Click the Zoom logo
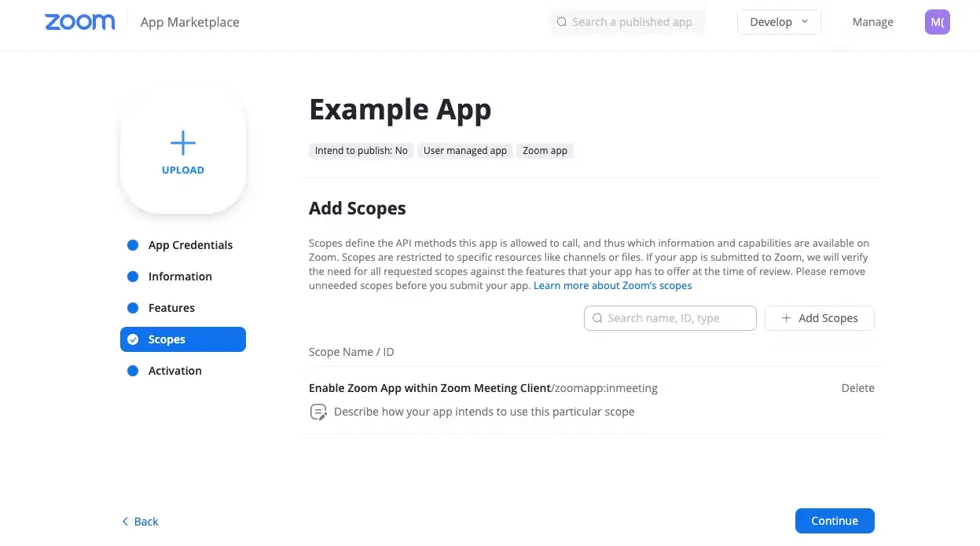This screenshot has height=546, width=980. click(79, 22)
